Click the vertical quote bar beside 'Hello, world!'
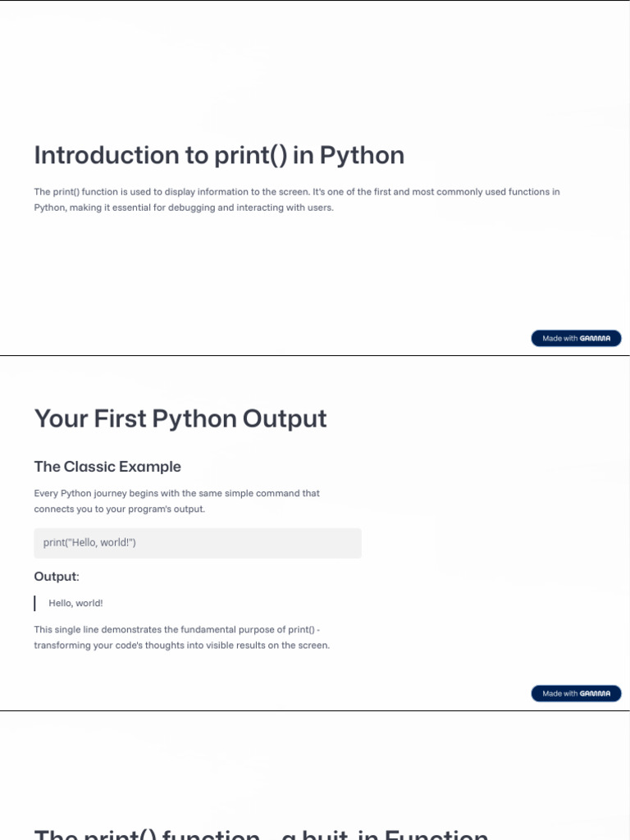The width and height of the screenshot is (630, 840). point(35,603)
